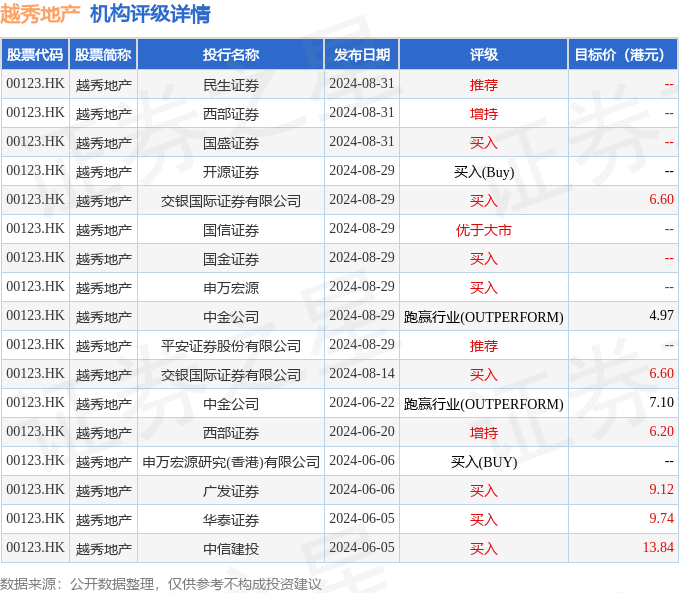Click the 目标价（港元） column header
This screenshot has height=593, width=679.
(623, 55)
